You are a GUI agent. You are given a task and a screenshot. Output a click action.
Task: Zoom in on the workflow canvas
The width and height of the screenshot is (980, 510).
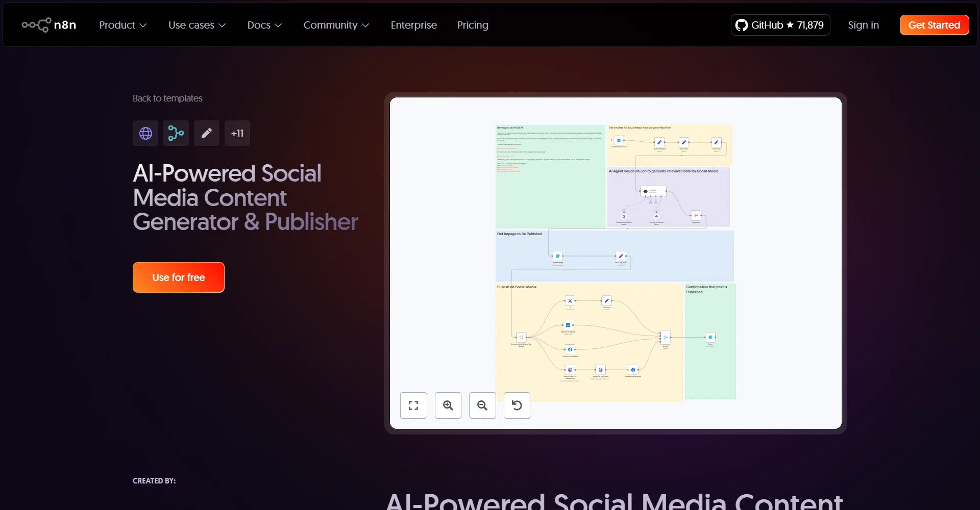(448, 405)
